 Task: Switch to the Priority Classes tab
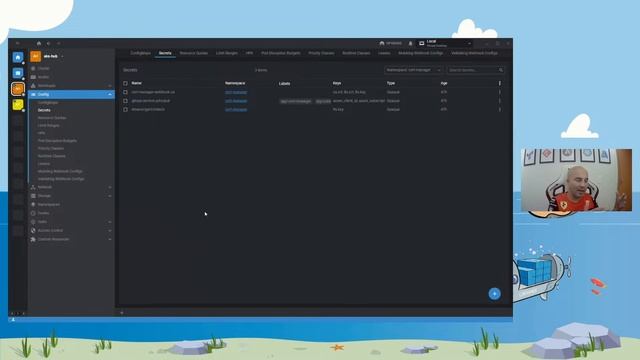[x=321, y=53]
